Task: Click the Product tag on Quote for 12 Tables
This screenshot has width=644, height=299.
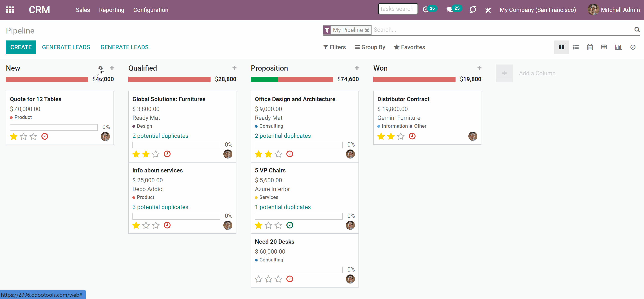Action: click(x=23, y=117)
